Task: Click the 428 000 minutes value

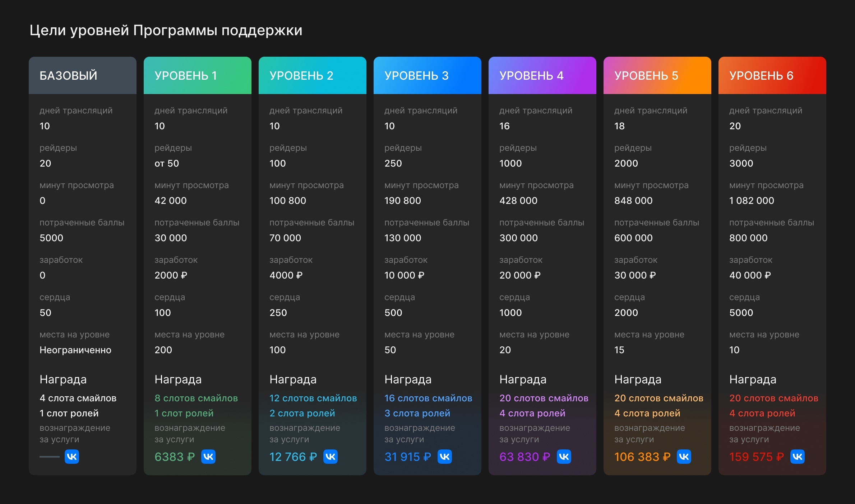Action: [518, 201]
